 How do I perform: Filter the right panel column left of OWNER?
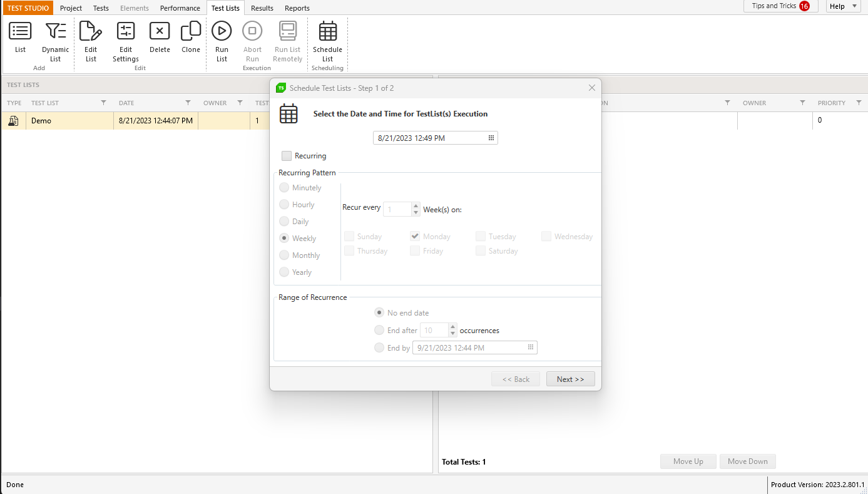(x=727, y=103)
